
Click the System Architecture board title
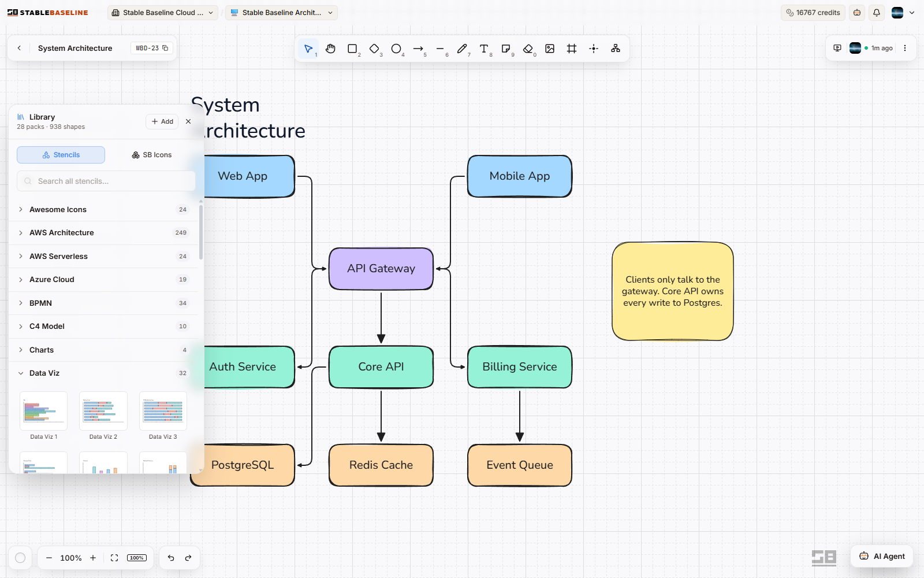coord(75,48)
